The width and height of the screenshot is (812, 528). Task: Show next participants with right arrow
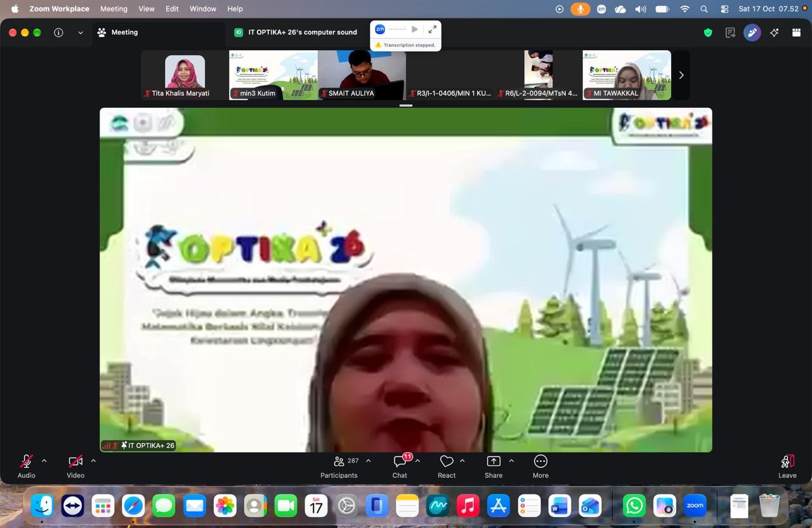tap(681, 75)
